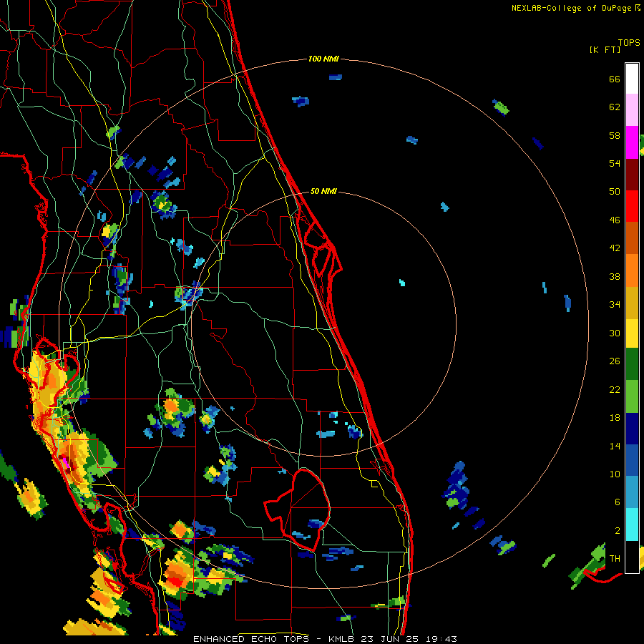Click the 54 value on the legend
The width and height of the screenshot is (644, 644).
(615, 163)
